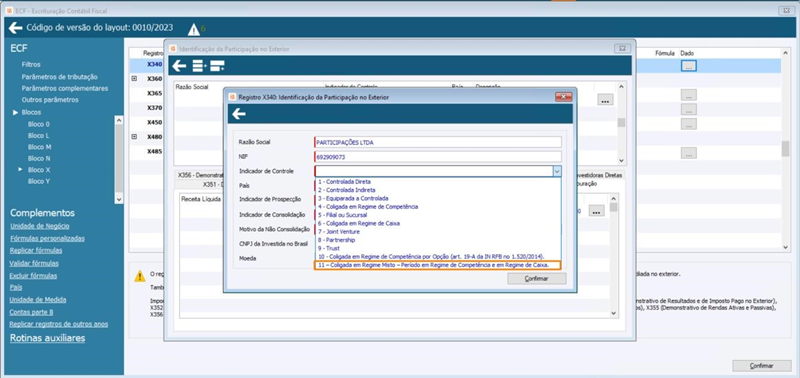Go back arrow in Registro X340 dialog
This screenshot has width=800, height=378.
[239, 114]
